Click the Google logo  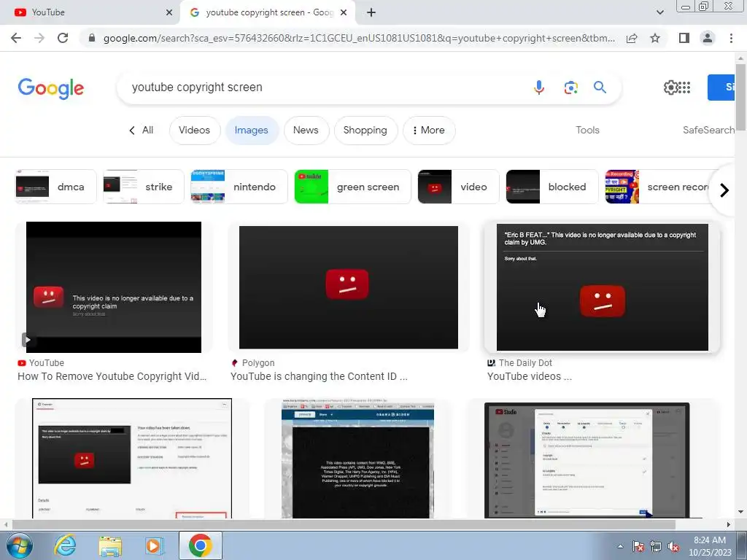pos(51,88)
